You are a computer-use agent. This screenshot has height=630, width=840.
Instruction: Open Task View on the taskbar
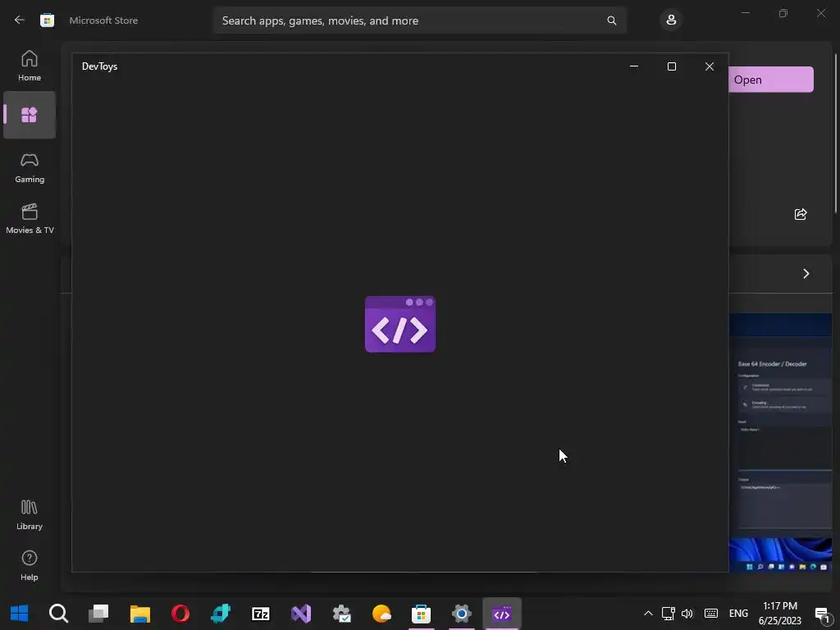tap(98, 614)
